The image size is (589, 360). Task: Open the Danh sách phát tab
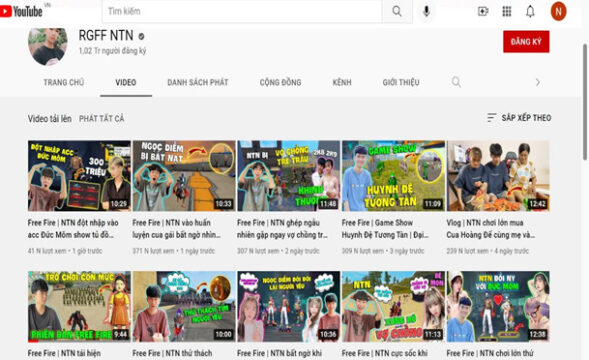[x=198, y=82]
